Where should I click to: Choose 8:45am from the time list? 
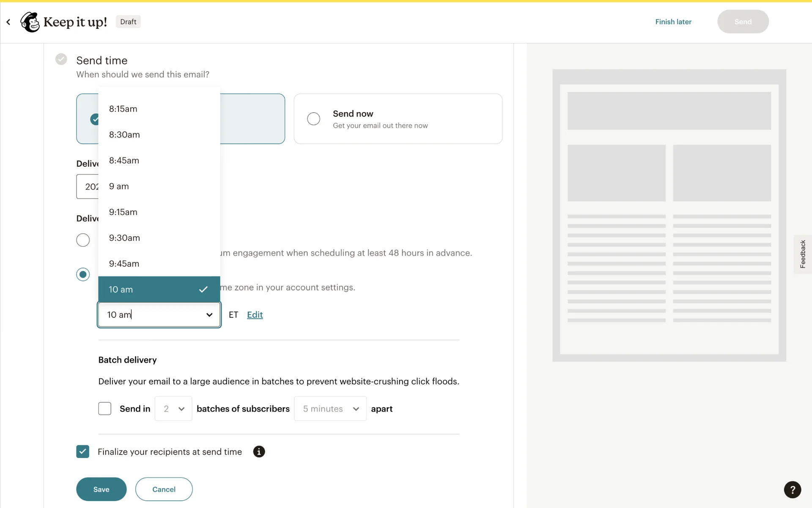(x=124, y=160)
